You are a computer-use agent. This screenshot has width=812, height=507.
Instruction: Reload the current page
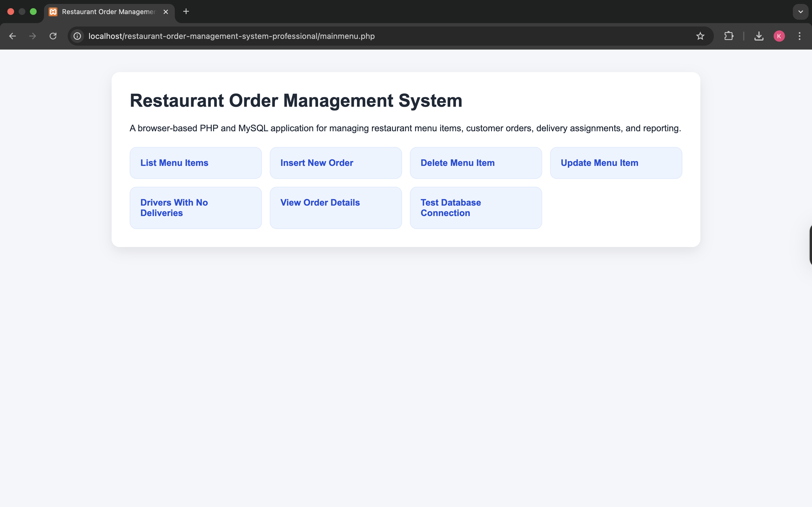pos(53,36)
